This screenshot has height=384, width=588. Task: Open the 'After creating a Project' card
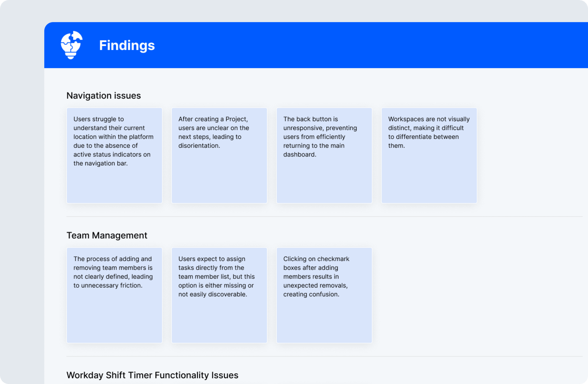coord(219,156)
